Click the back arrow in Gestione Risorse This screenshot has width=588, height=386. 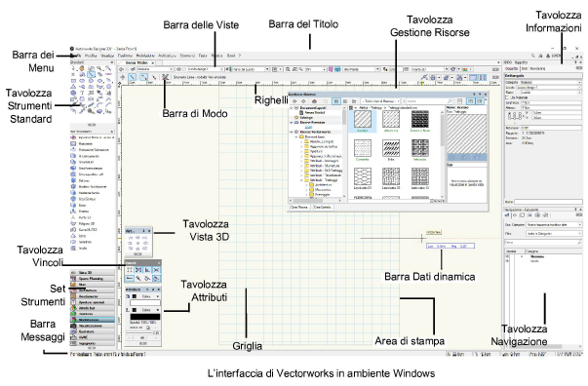click(294, 101)
